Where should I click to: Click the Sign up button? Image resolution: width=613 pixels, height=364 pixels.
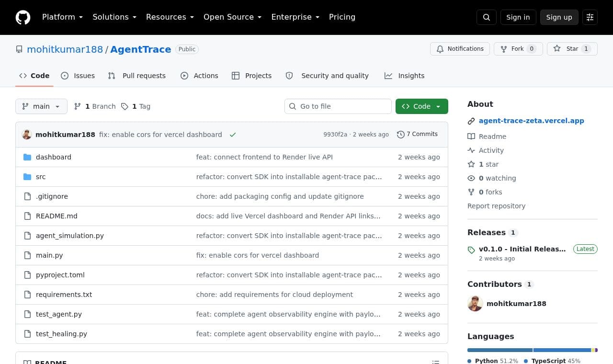tap(559, 17)
